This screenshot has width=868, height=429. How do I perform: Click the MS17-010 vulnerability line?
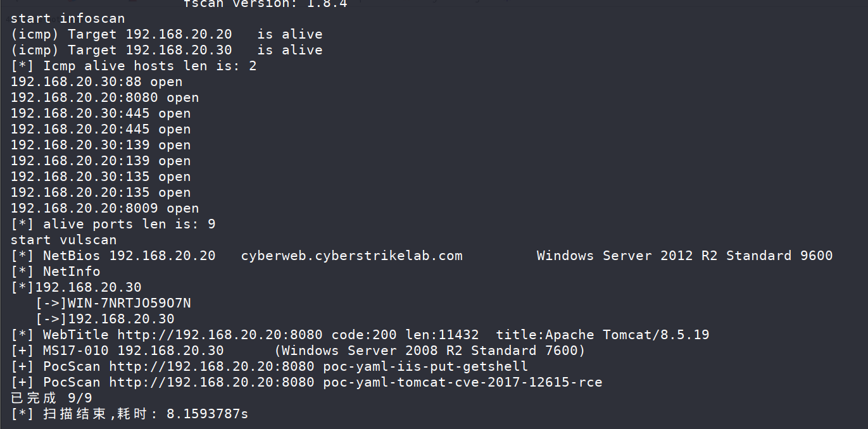click(x=298, y=351)
